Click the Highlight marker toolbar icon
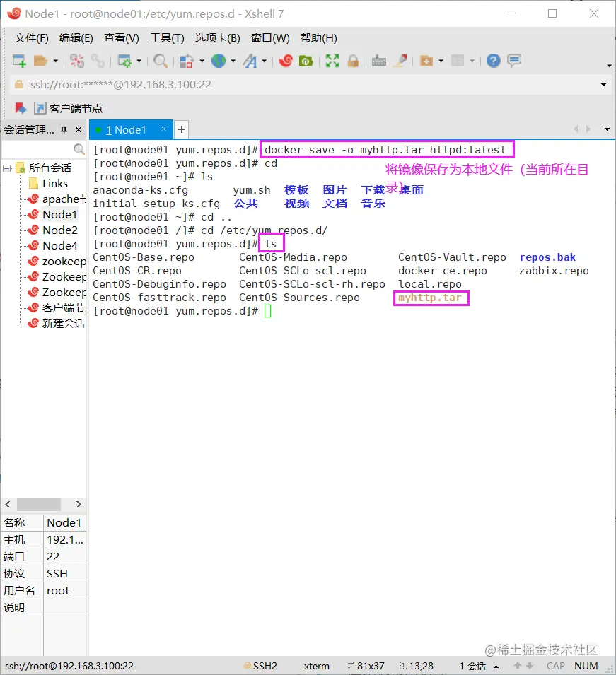This screenshot has height=675, width=616. [x=401, y=61]
